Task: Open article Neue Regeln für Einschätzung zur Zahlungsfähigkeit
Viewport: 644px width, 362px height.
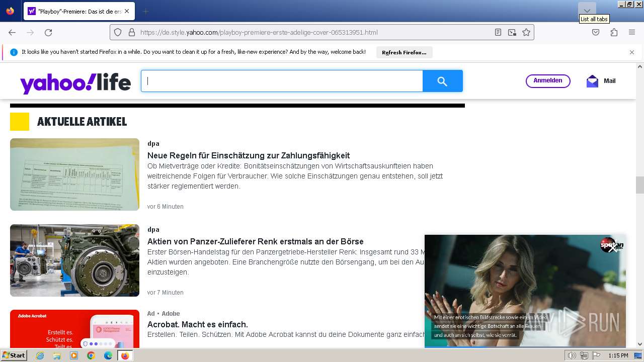Action: (249, 155)
